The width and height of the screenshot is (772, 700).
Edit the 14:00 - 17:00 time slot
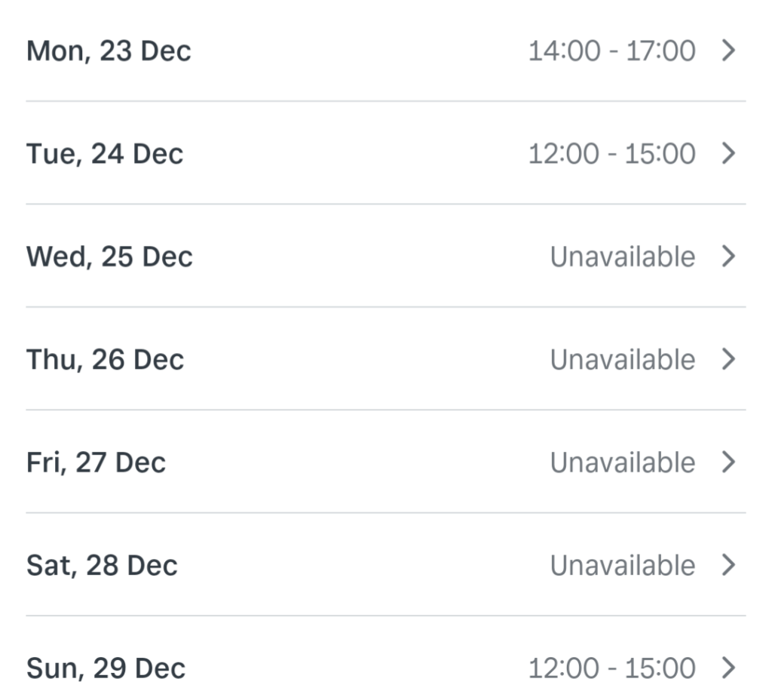pyautogui.click(x=611, y=51)
